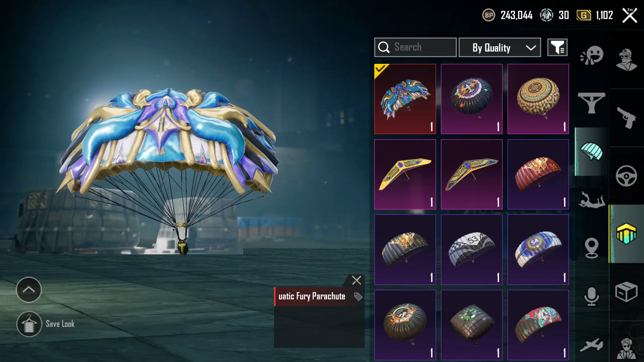Toggle the tag icon beside parachute name

point(358,297)
